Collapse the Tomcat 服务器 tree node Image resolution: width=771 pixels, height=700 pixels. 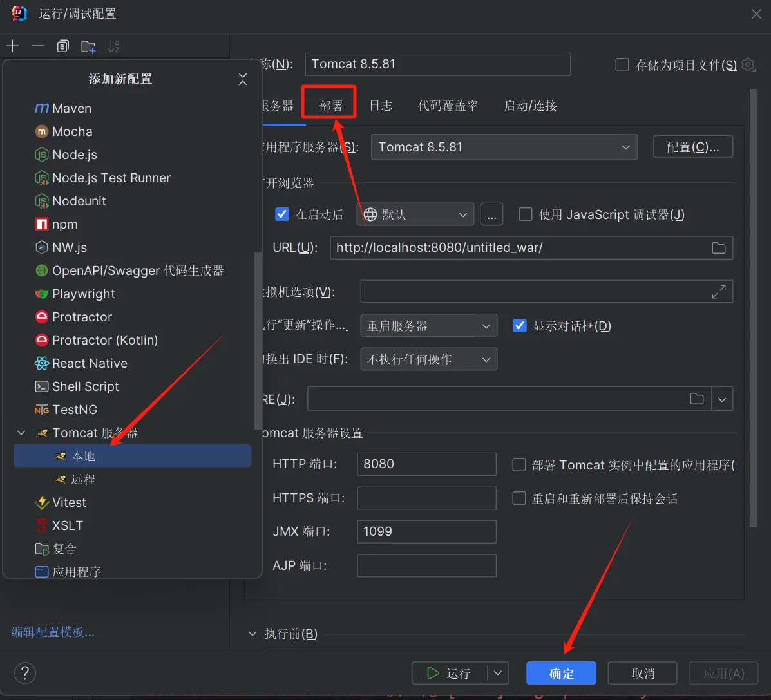coord(21,433)
